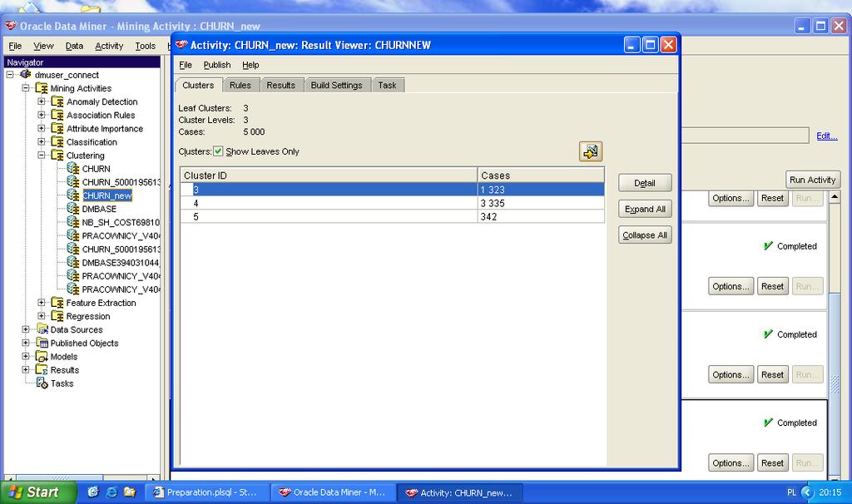The height and width of the screenshot is (504, 852).
Task: Click the NB_SH_COST69810 activity icon
Action: pyautogui.click(x=73, y=222)
